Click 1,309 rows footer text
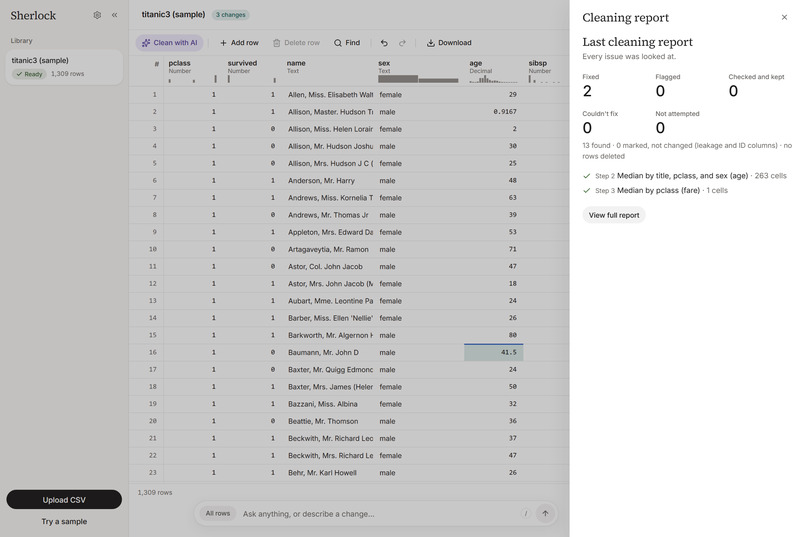The image size is (806, 537). 155,492
